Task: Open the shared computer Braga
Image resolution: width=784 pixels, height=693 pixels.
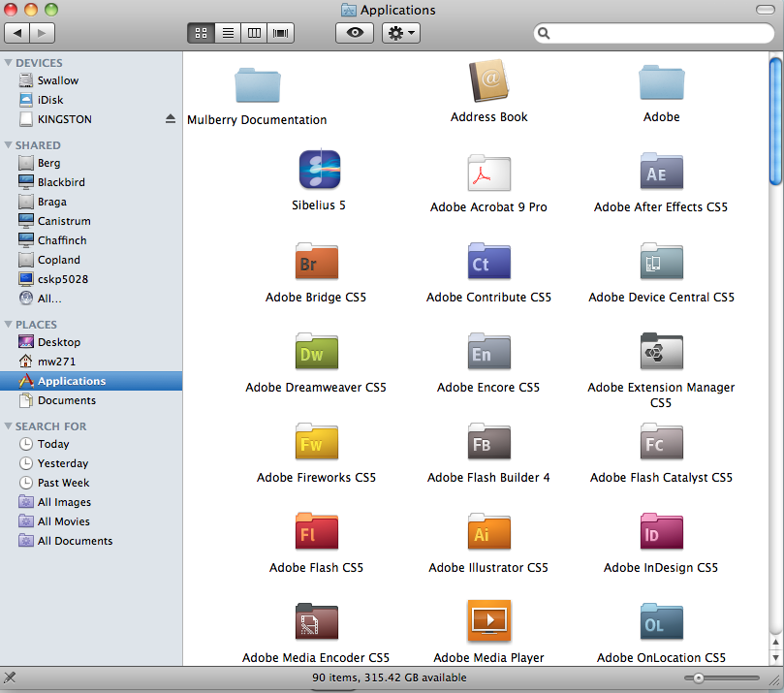Action: click(x=91, y=202)
